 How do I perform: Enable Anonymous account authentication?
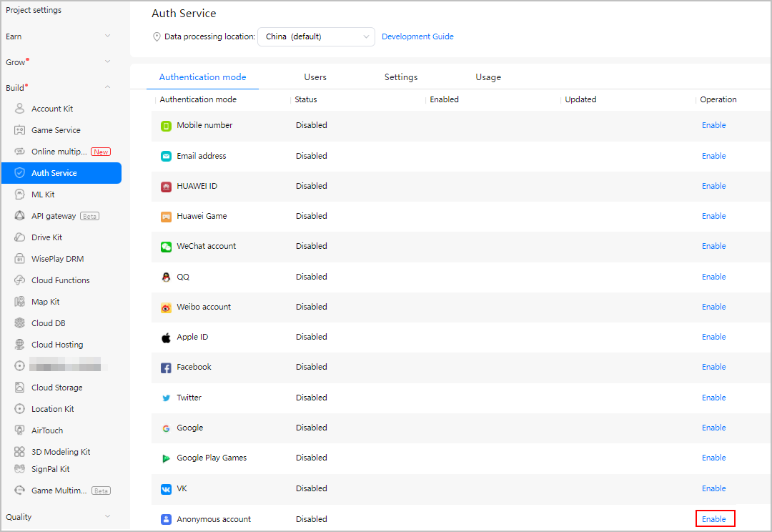[x=714, y=519]
